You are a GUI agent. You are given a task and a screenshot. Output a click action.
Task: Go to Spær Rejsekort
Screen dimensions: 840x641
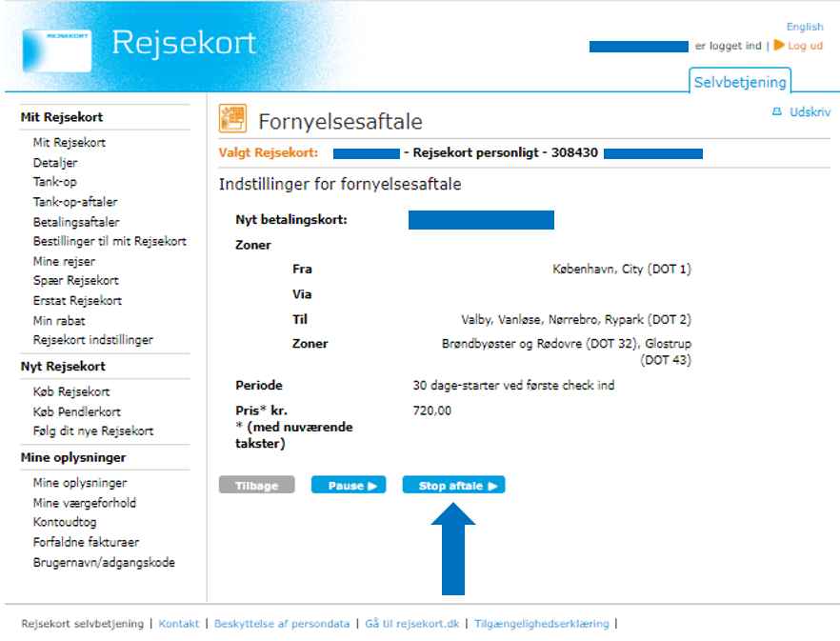point(77,281)
